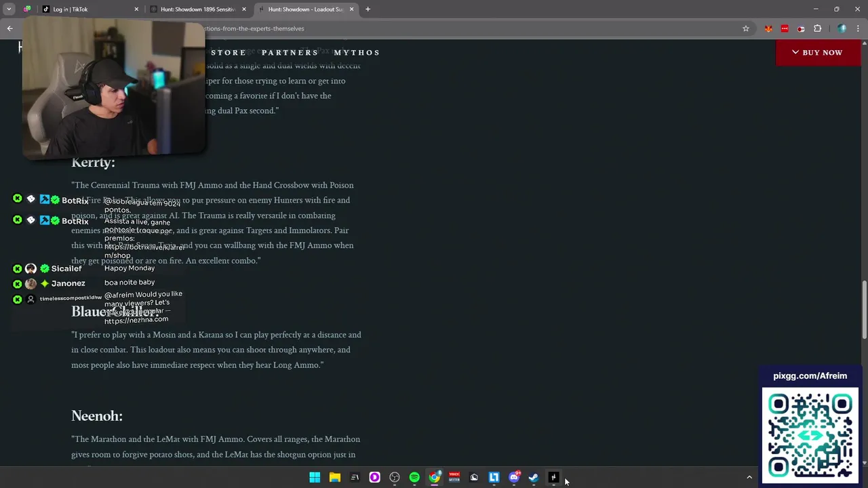Viewport: 868px width, 488px height.
Task: Open Chrome's three-dot menu
Action: (859, 28)
